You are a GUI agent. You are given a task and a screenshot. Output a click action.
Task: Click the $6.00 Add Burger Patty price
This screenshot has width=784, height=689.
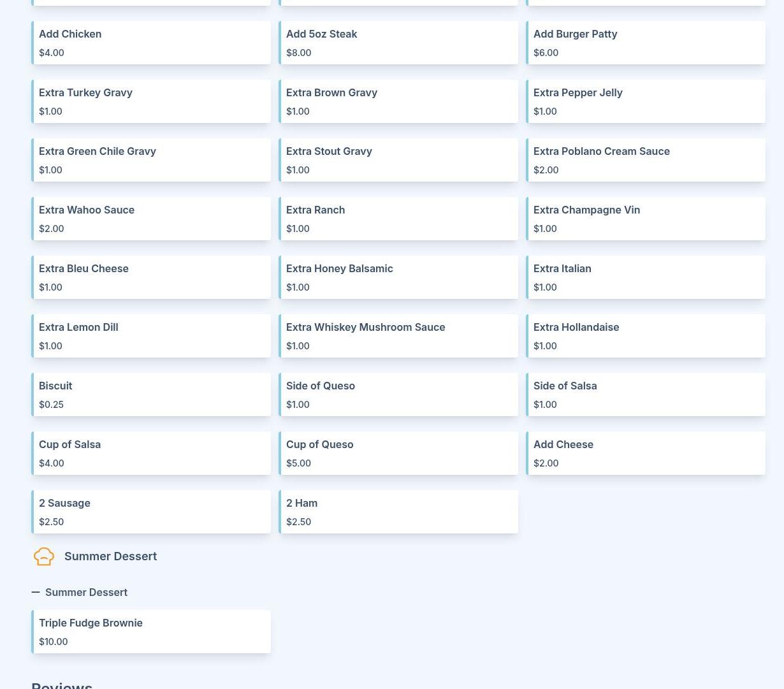pos(546,53)
